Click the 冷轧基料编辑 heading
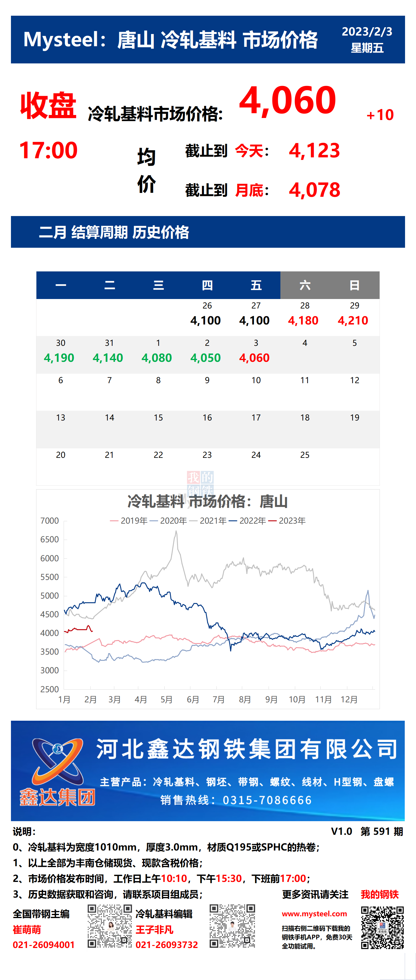Image resolution: width=416 pixels, height=980 pixels. tap(164, 914)
